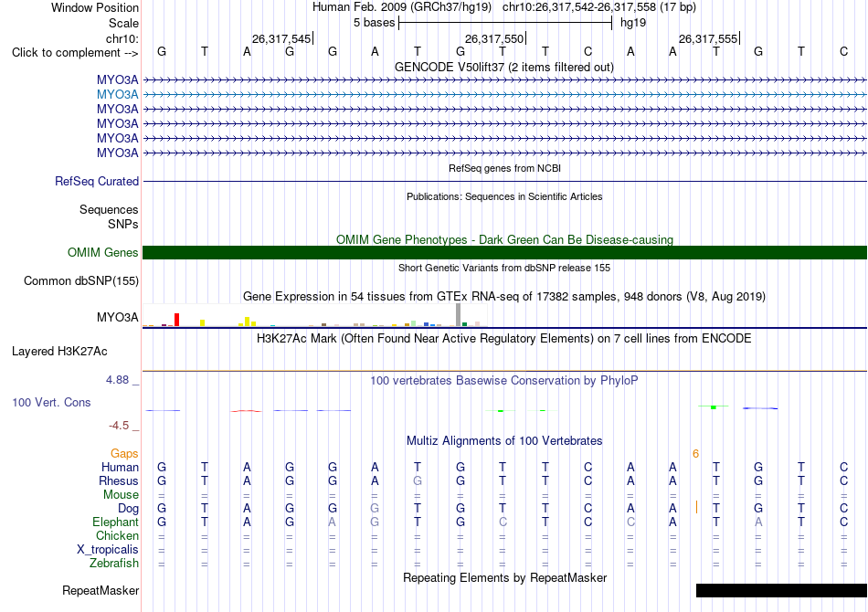
Task: Click the 'GENCODE V50lift37 (2 items filtered out)' title
Action: (504, 68)
